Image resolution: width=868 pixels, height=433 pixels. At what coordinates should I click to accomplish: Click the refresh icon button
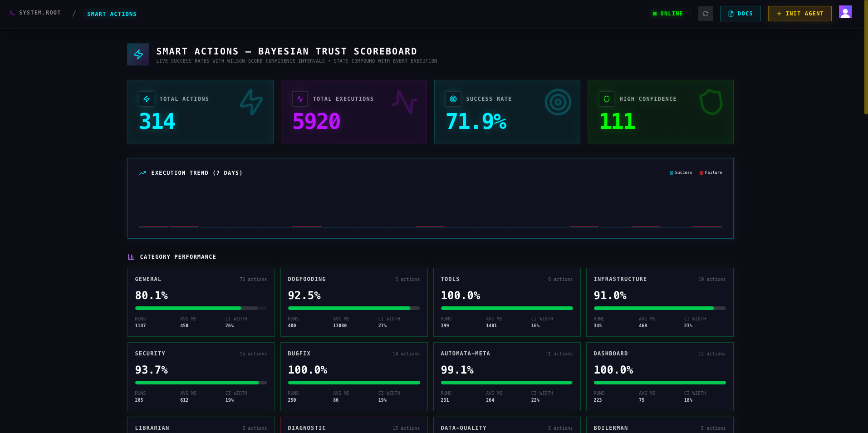coord(705,14)
